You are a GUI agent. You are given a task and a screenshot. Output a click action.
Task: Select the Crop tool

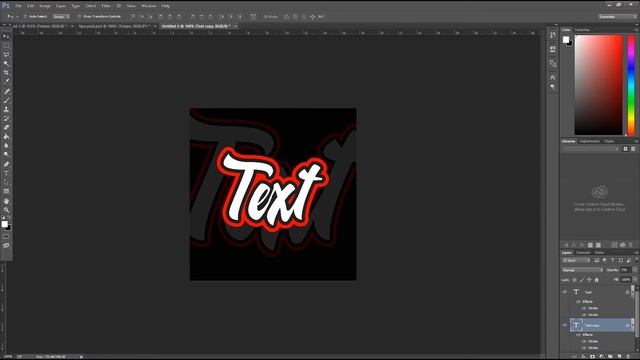[6, 72]
